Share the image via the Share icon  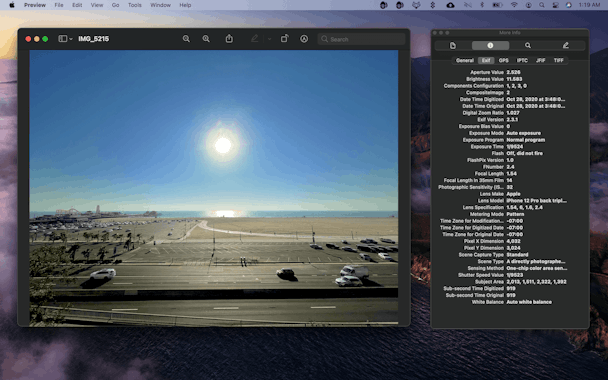click(x=229, y=39)
